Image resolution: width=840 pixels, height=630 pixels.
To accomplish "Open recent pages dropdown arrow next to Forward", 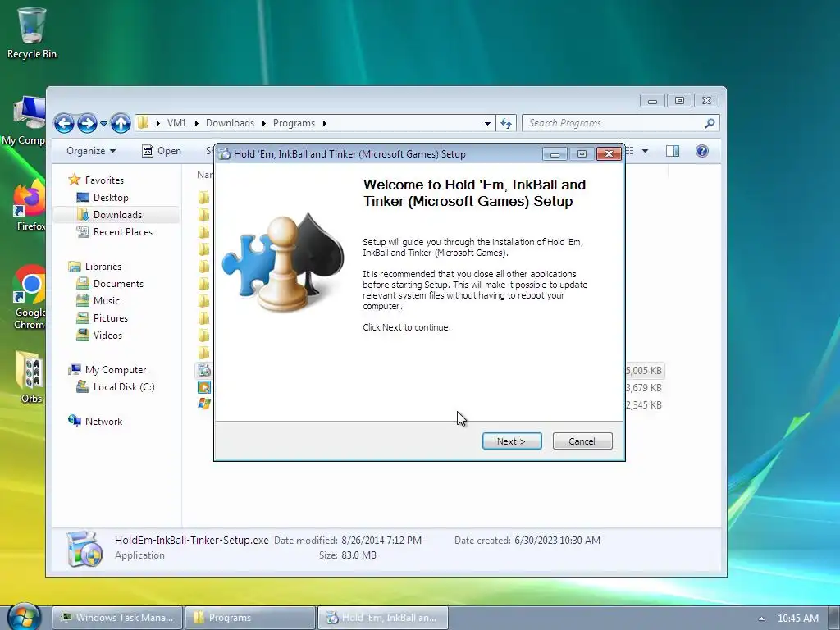I will point(104,123).
